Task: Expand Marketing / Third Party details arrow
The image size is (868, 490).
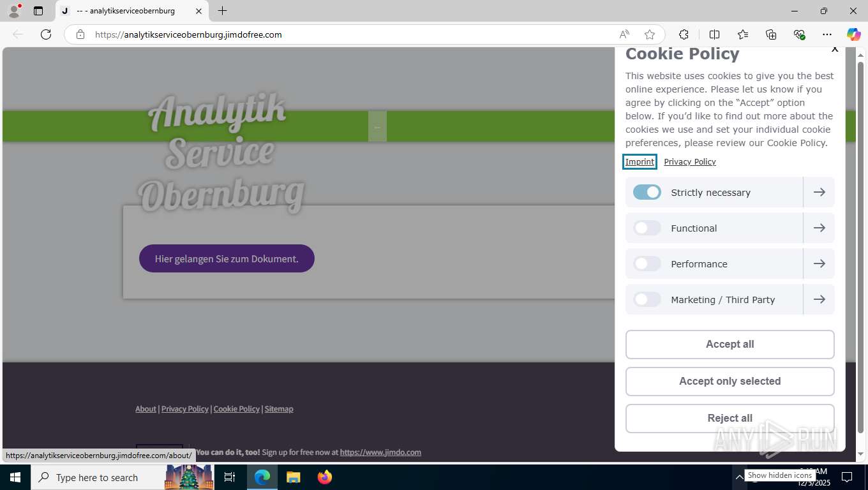Action: coord(819,299)
